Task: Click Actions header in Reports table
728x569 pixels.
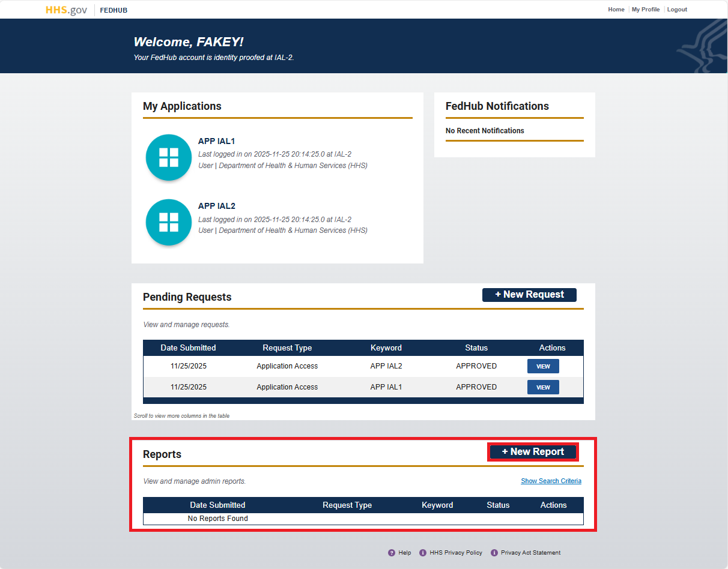Action: 553,505
